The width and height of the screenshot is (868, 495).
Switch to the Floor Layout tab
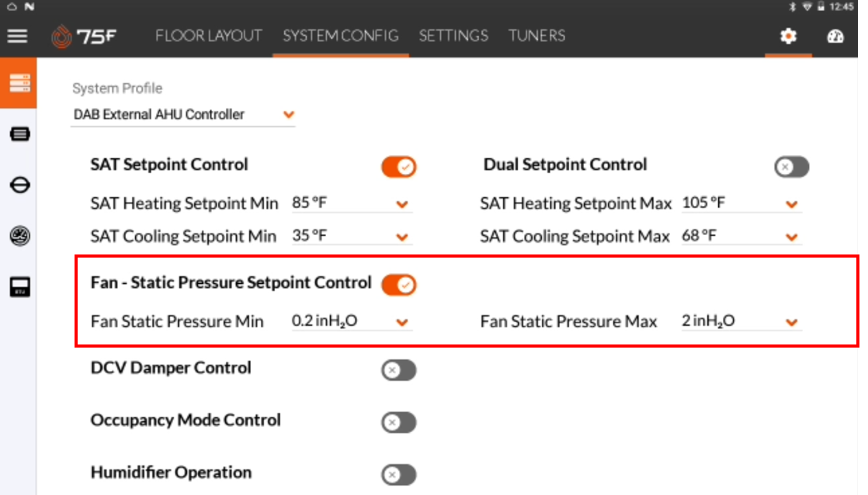click(207, 36)
